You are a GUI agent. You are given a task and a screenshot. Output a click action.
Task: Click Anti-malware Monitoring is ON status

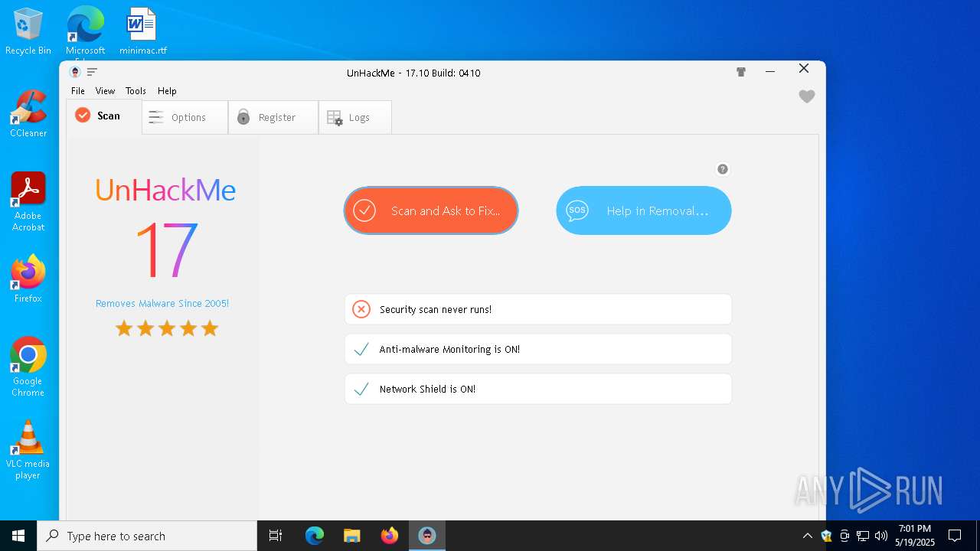(x=538, y=349)
